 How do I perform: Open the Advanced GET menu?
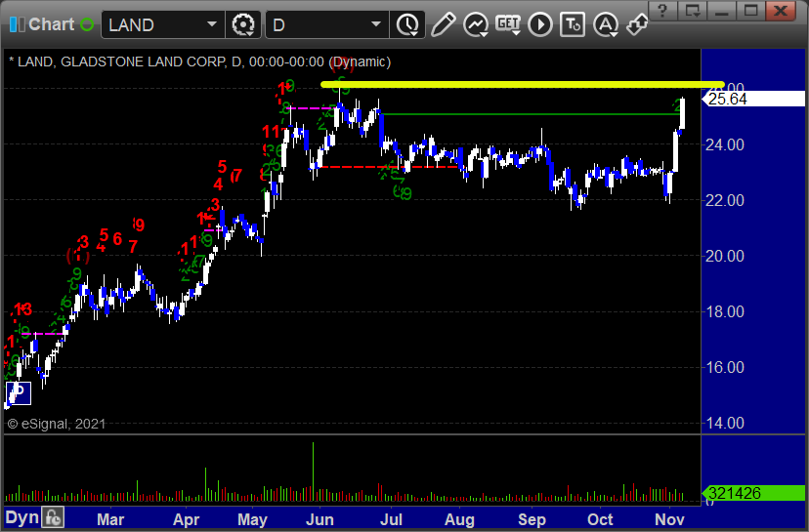[x=508, y=24]
